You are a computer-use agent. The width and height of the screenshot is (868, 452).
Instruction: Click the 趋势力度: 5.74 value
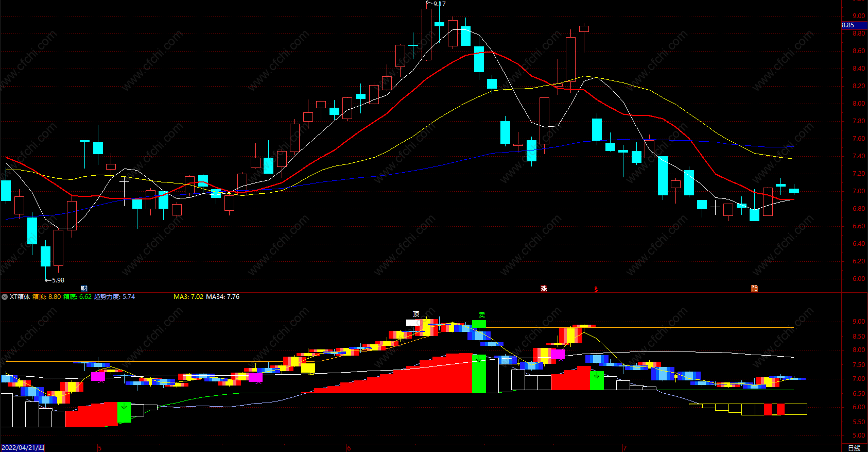coord(114,297)
